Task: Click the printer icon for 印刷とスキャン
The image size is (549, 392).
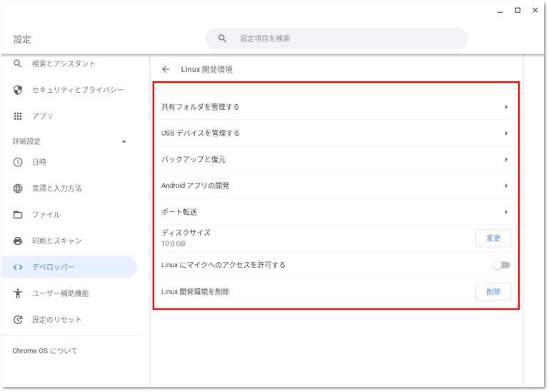Action: pyautogui.click(x=19, y=241)
